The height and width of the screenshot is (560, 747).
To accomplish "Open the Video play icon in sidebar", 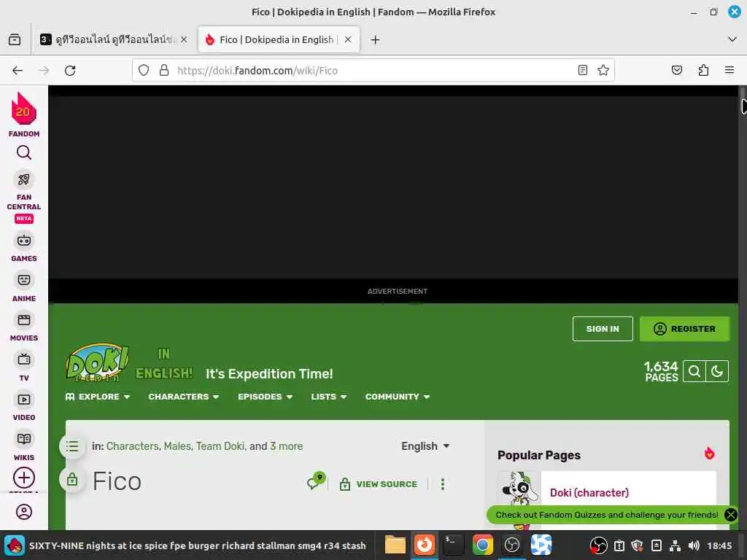I will pos(24,400).
